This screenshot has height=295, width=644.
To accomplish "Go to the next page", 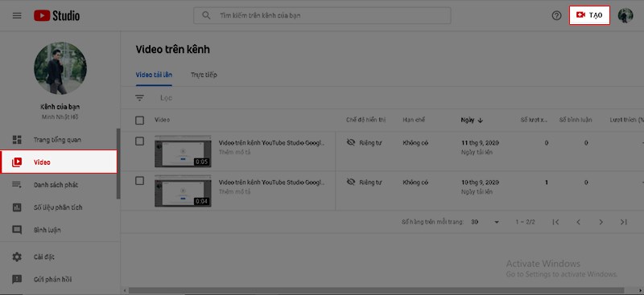I will click(601, 222).
